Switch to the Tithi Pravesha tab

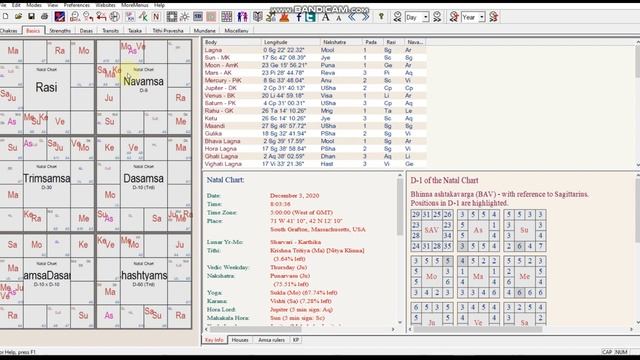click(168, 31)
